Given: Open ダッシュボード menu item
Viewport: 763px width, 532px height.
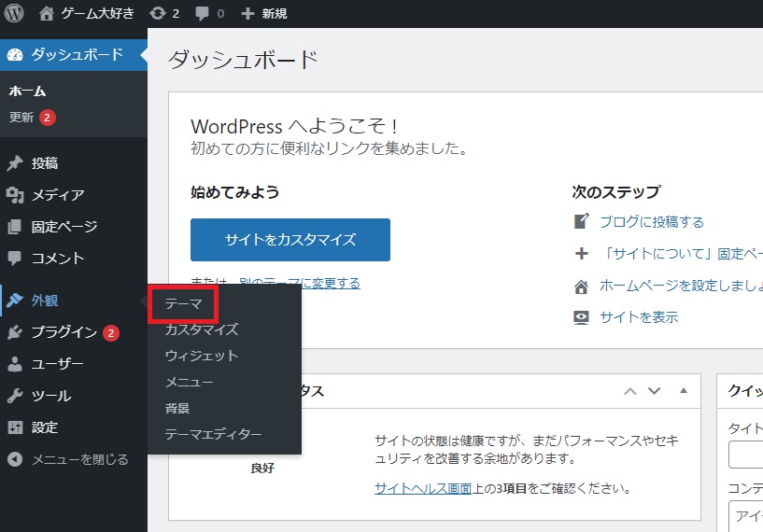Looking at the screenshot, I should [74, 54].
